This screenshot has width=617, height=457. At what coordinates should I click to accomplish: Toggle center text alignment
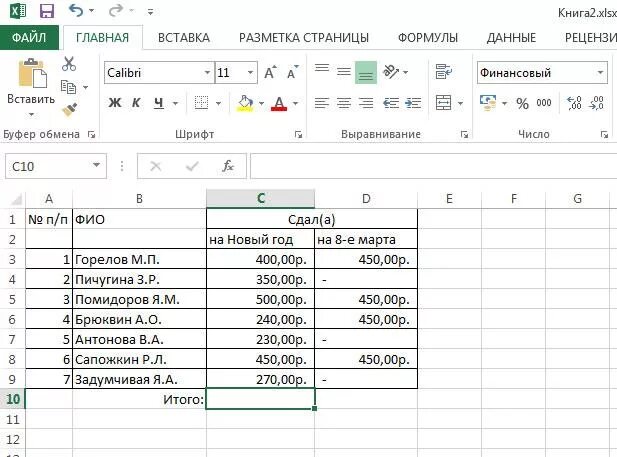[344, 103]
